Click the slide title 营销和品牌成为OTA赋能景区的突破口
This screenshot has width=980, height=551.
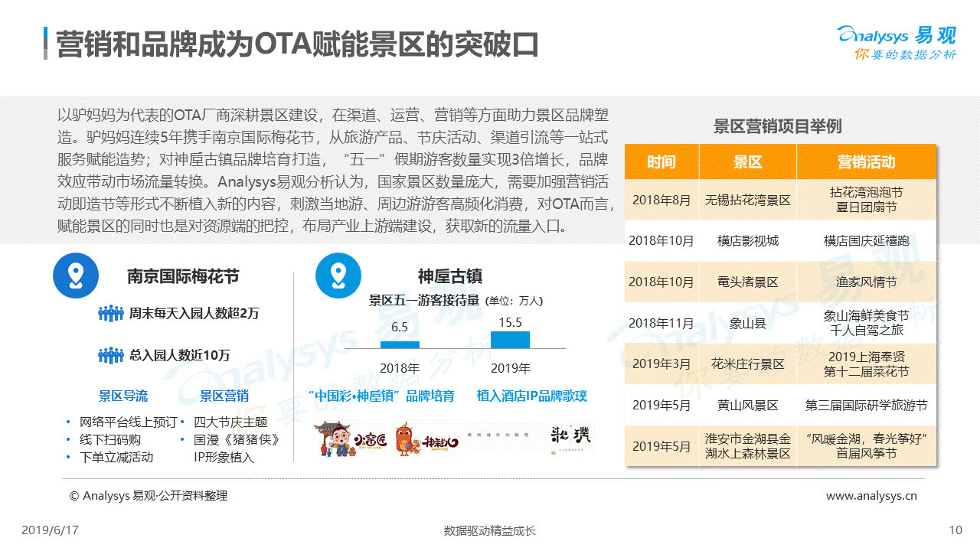(x=298, y=45)
